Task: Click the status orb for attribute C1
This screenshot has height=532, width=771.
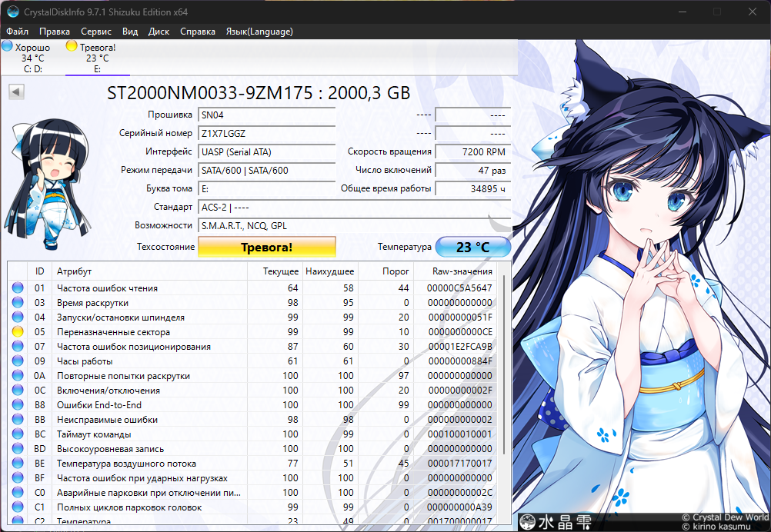Action: [x=18, y=507]
